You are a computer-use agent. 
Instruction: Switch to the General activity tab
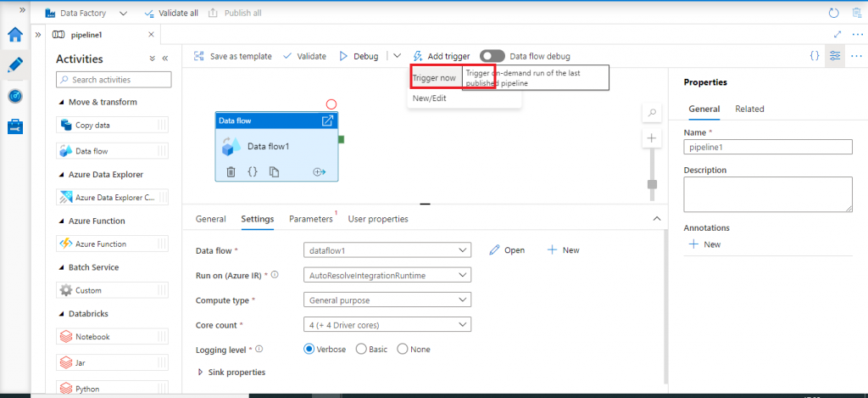211,219
